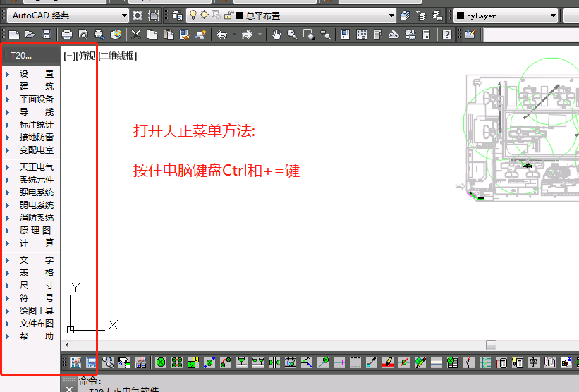This screenshot has height=392, width=579.
Task: Click the black ByLayer color swatch
Action: [x=460, y=16]
